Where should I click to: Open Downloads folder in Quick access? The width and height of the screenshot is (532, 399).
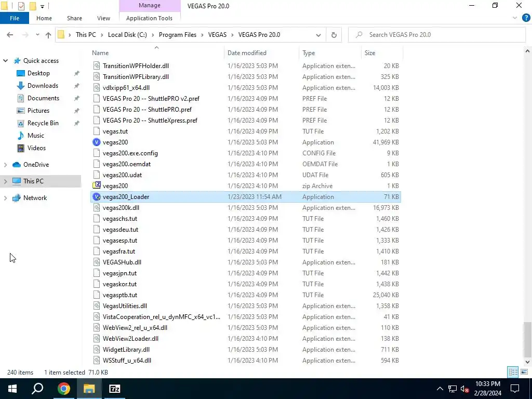(x=43, y=86)
